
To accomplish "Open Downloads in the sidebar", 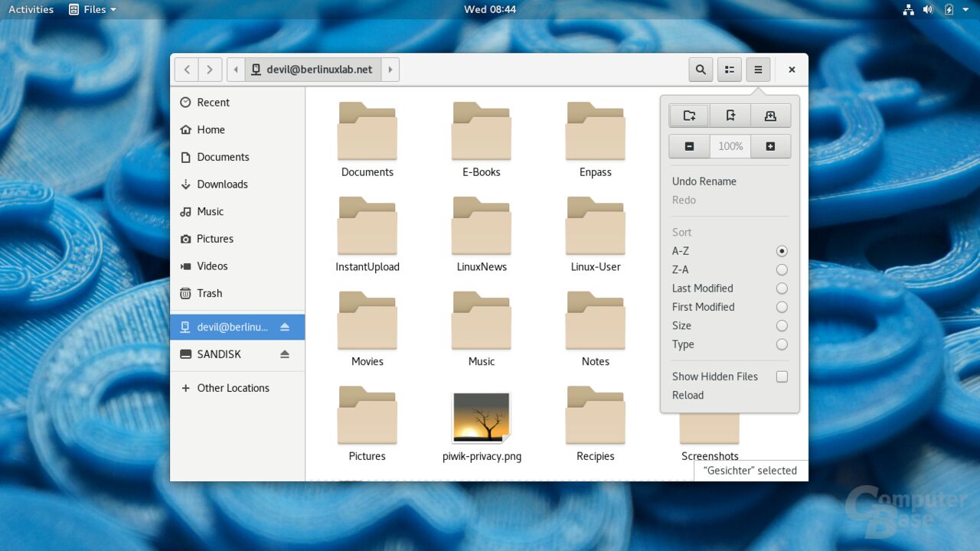I will coord(237,184).
